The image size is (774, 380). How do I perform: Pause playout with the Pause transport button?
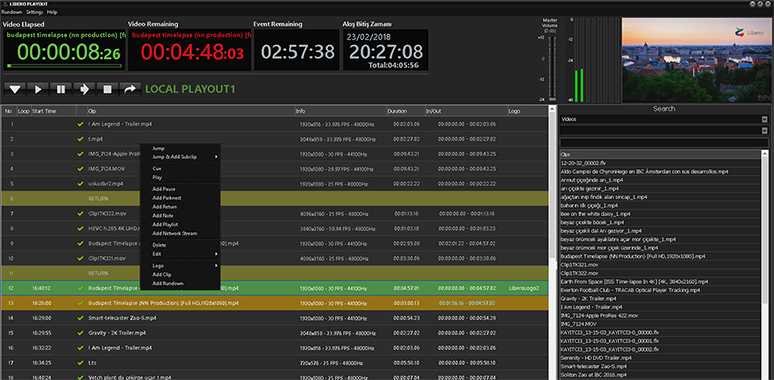coord(61,89)
